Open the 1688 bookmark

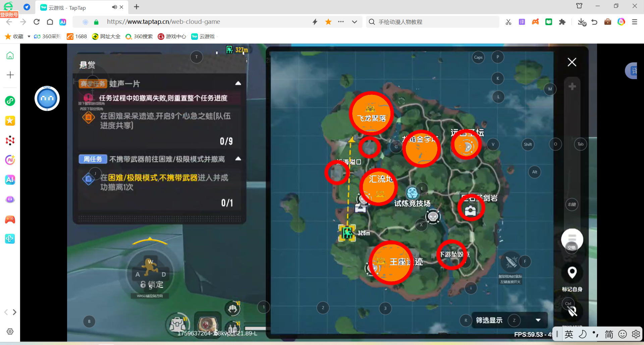tap(77, 36)
